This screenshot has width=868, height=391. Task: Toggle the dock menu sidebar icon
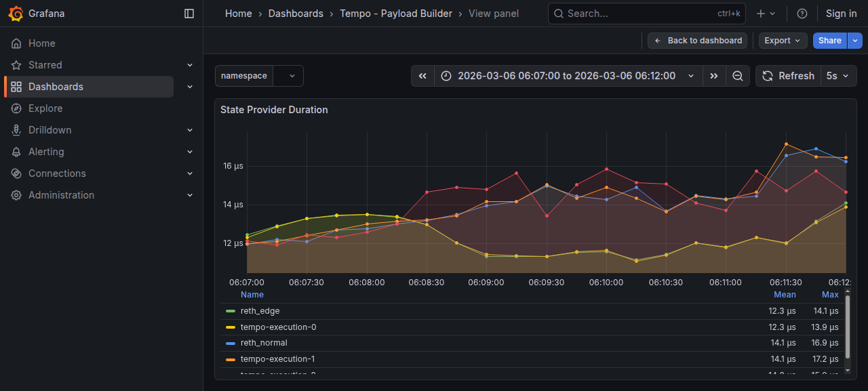click(x=189, y=14)
